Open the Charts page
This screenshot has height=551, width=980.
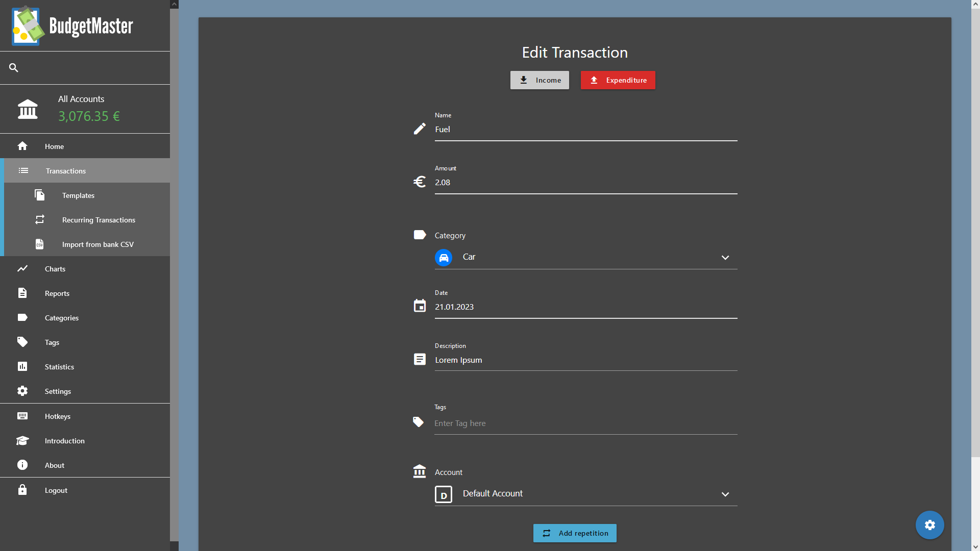pyautogui.click(x=85, y=268)
